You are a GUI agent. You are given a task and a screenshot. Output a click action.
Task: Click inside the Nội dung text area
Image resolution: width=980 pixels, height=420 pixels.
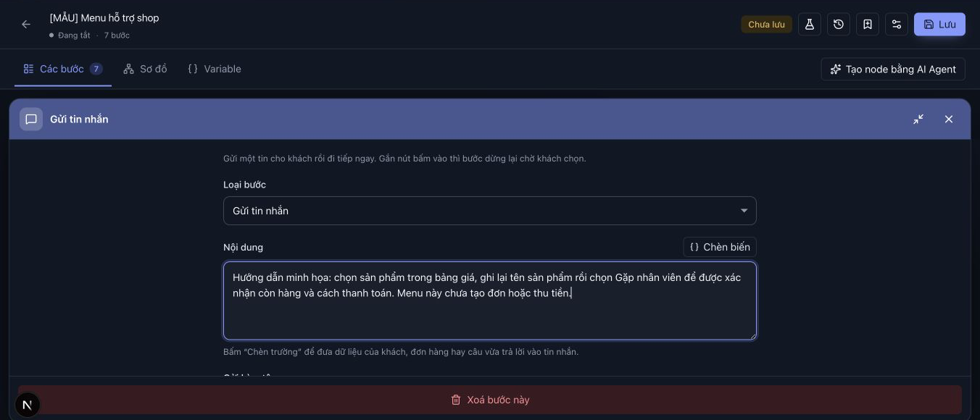[490, 301]
